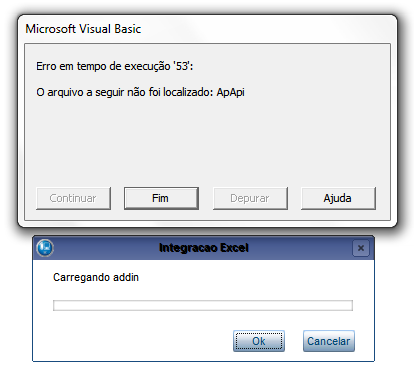Close the Integracao Excel dialog
This screenshot has height=381, width=414.
click(361, 248)
